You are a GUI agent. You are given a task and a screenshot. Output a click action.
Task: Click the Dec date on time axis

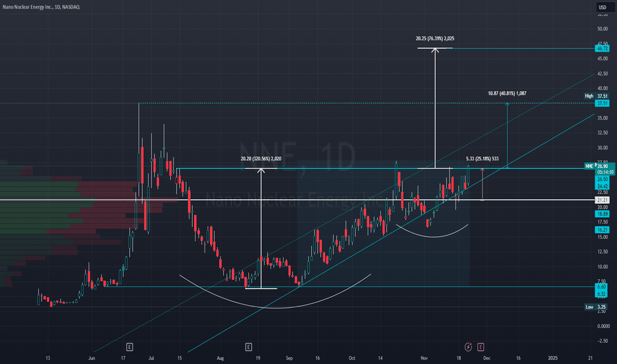coord(487,358)
